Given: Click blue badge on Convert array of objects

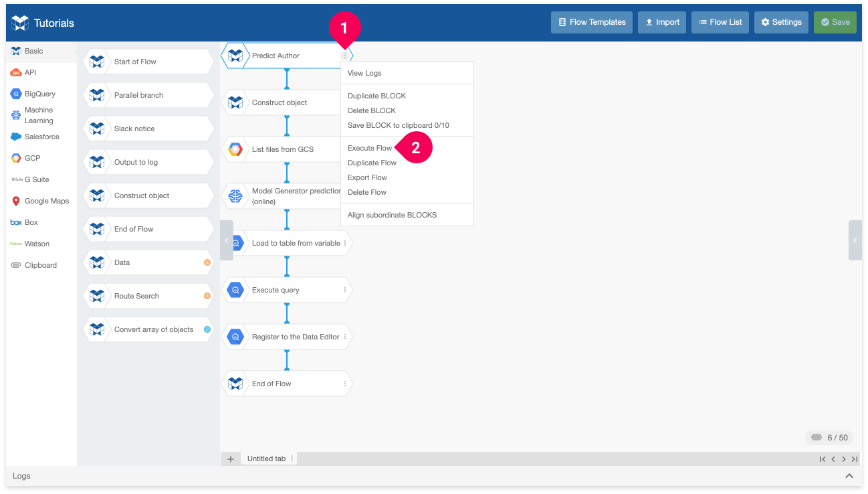Looking at the screenshot, I should point(207,329).
